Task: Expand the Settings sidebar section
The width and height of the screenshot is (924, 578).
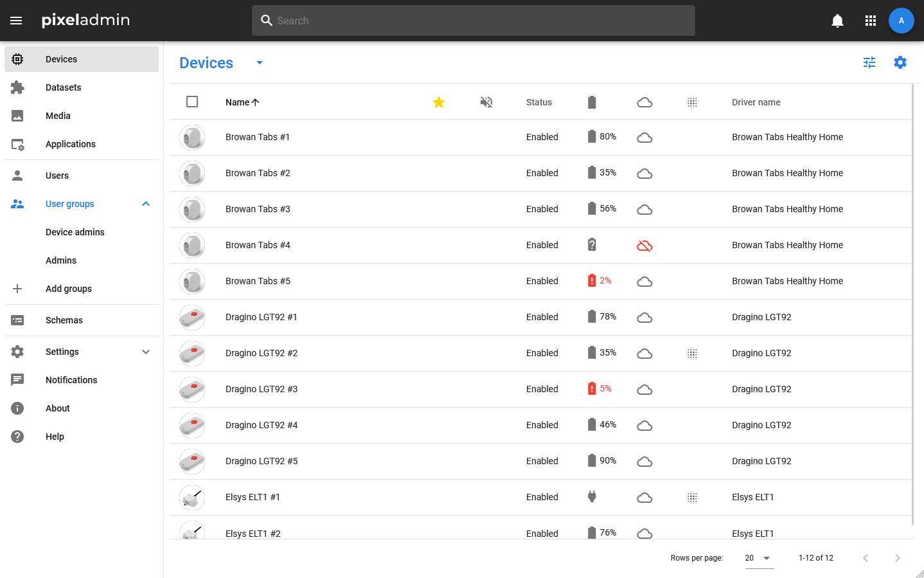Action: [x=146, y=352]
